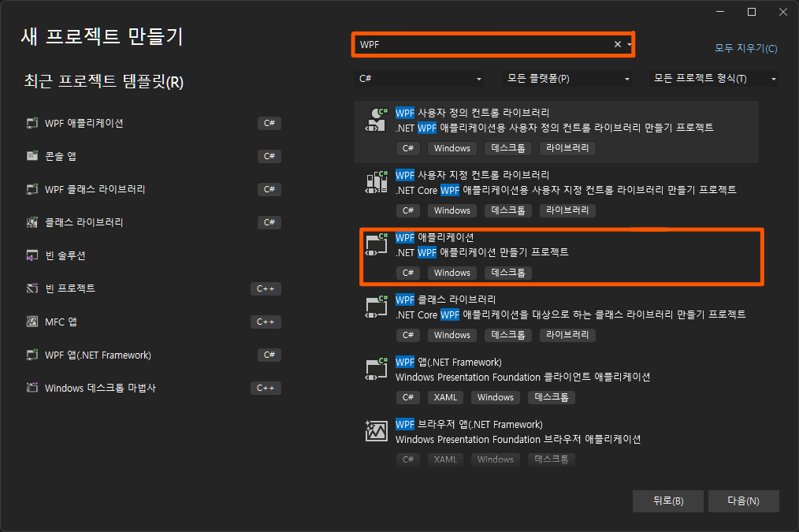
Task: Click the 뒤로(B) button
Action: click(x=668, y=501)
